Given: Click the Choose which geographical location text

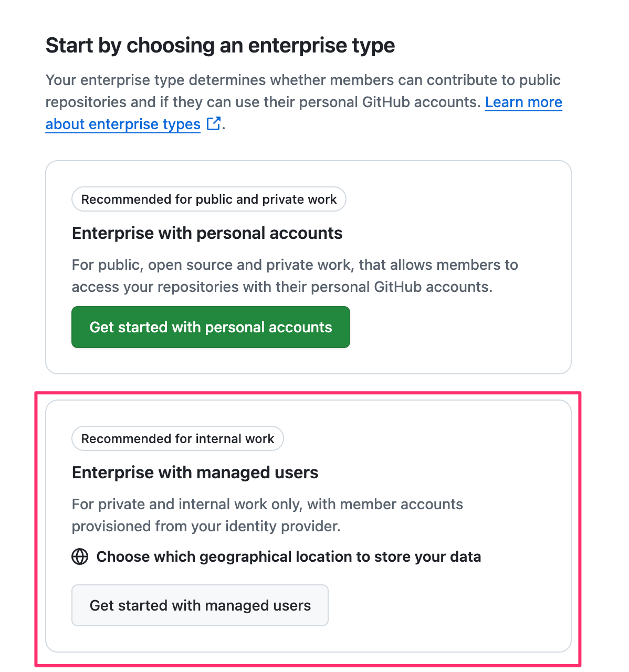Looking at the screenshot, I should 288,556.
